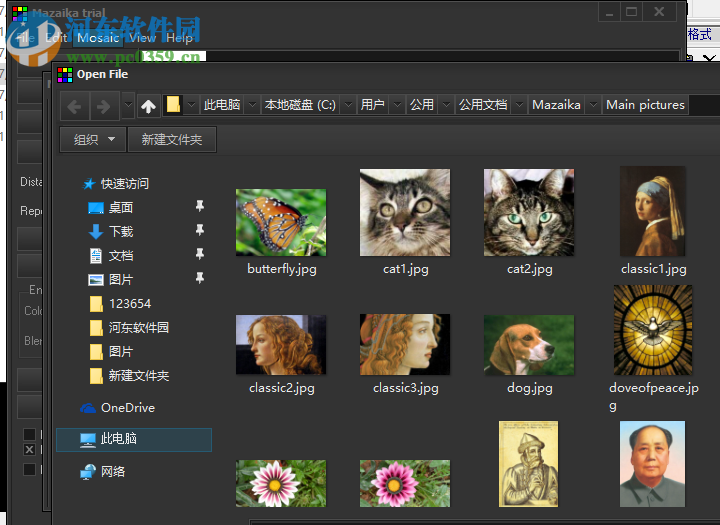Click the folder icon in address bar
The width and height of the screenshot is (720, 525).
pyautogui.click(x=174, y=105)
